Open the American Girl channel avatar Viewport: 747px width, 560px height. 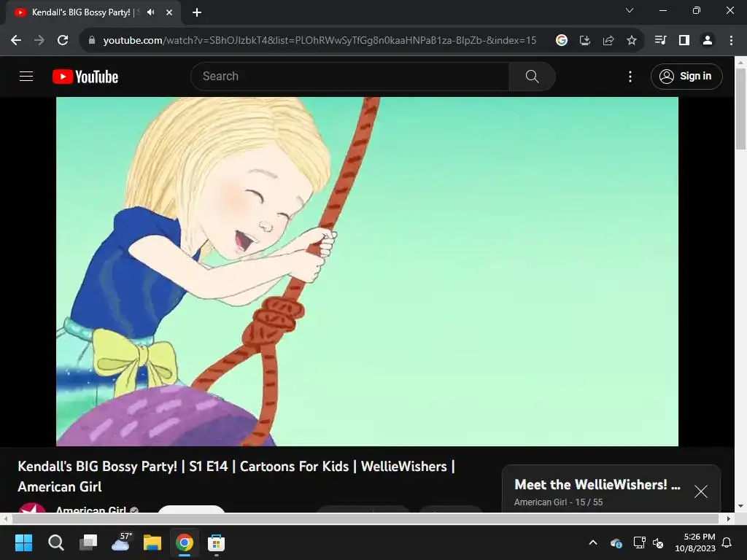point(32,507)
